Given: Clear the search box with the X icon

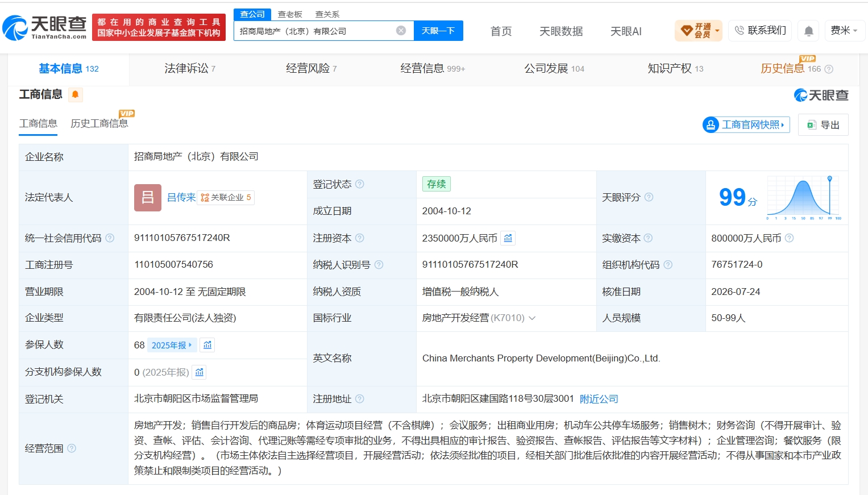Looking at the screenshot, I should 401,31.
